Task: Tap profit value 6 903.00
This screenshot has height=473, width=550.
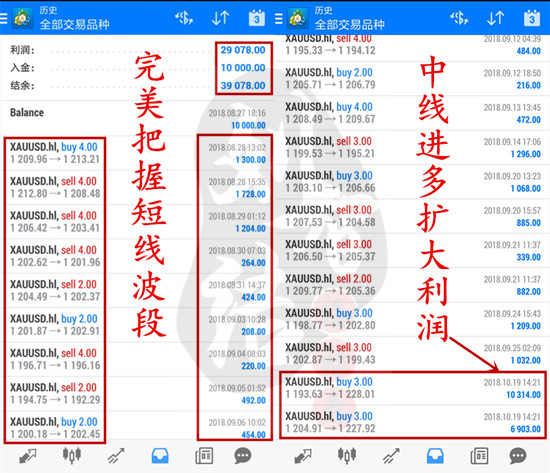Action: click(x=525, y=429)
